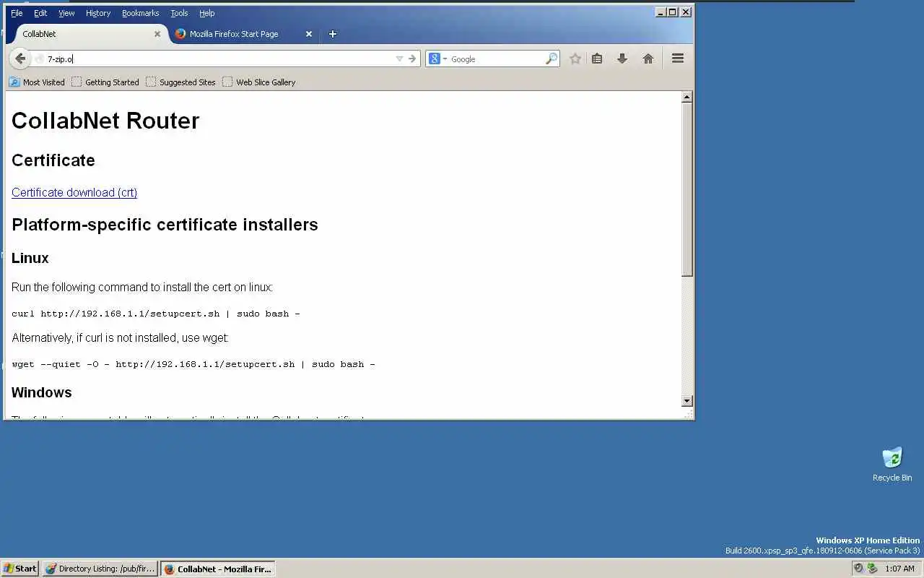This screenshot has width=924, height=578.
Task: Open the Recycle Bin desktop icon
Action: coord(892,464)
